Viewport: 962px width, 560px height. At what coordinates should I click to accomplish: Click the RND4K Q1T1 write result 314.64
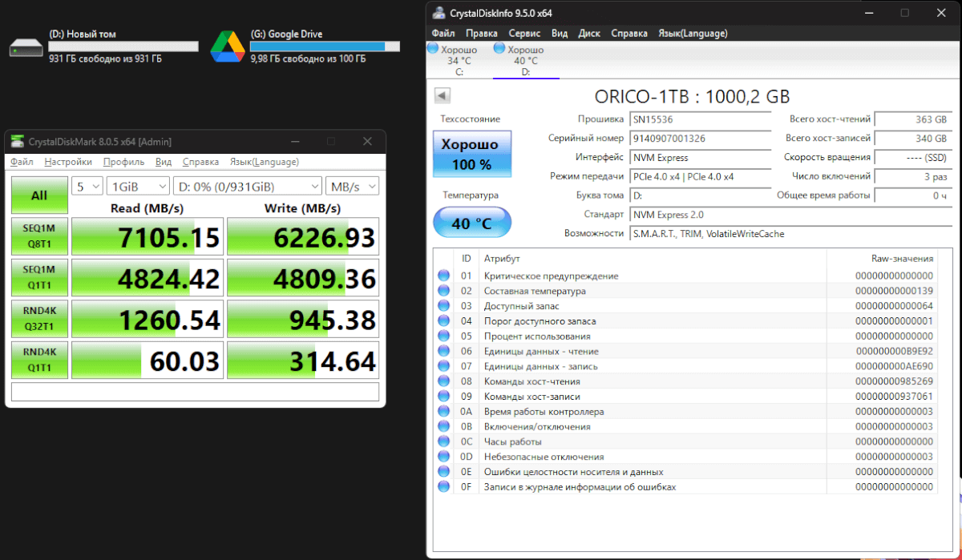point(303,361)
